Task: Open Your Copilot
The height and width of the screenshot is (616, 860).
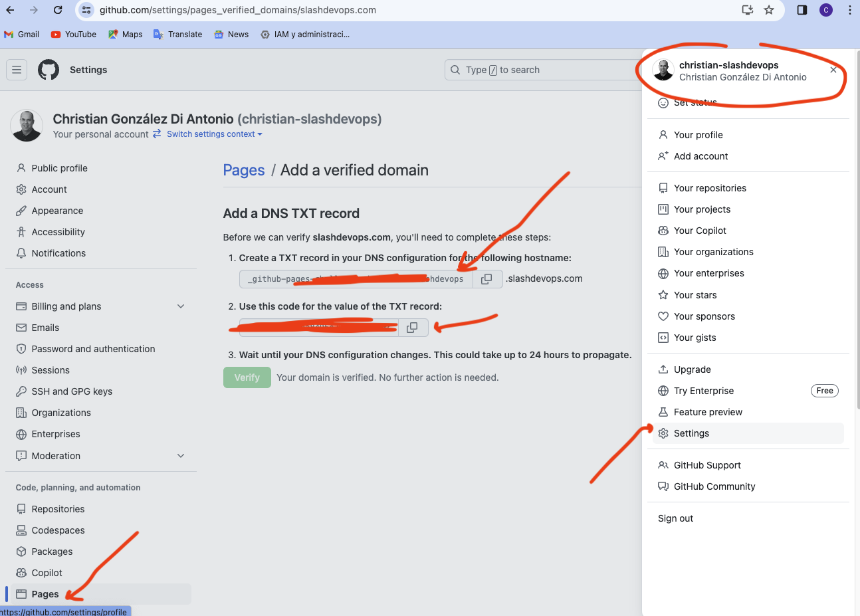Action: pos(748,231)
